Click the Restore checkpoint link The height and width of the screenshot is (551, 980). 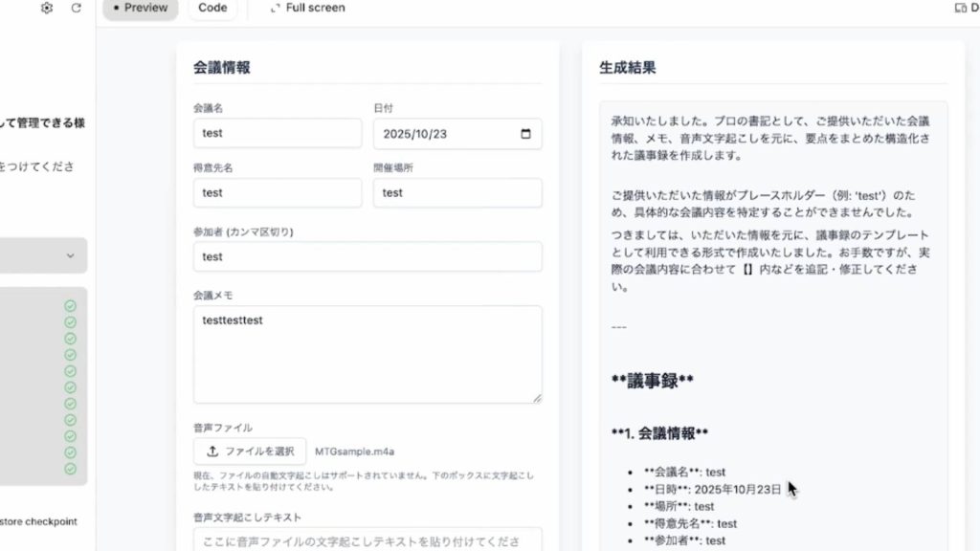pyautogui.click(x=38, y=521)
